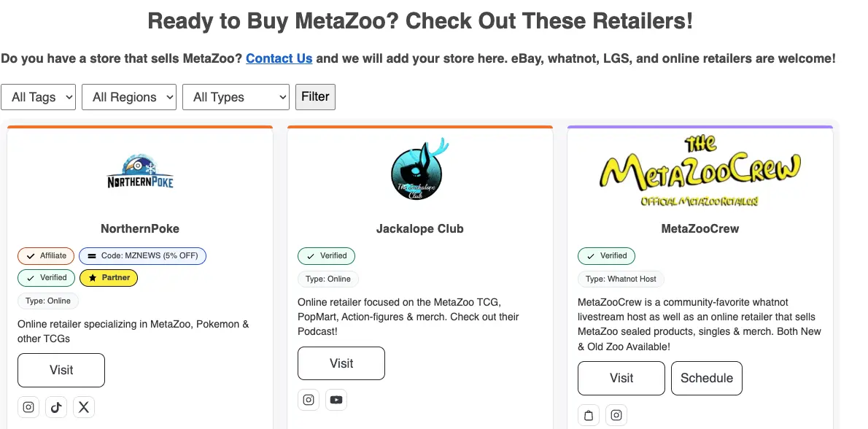868x429 pixels.
Task: Click the Code: MZNEWS (5% OFF) badge
Action: [x=143, y=255]
